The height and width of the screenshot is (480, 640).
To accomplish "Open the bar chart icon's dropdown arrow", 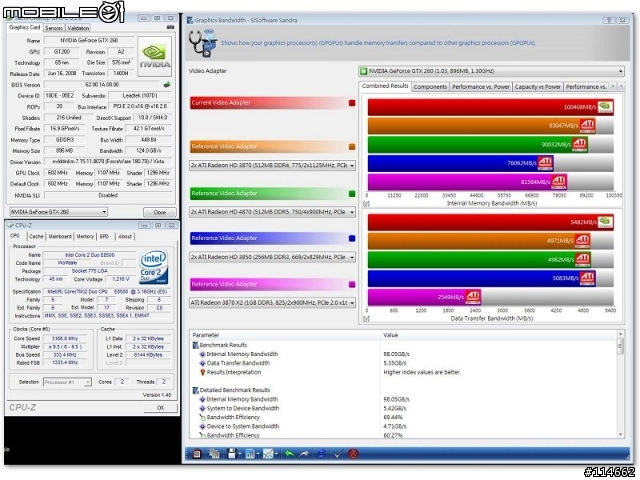I will click(x=258, y=454).
